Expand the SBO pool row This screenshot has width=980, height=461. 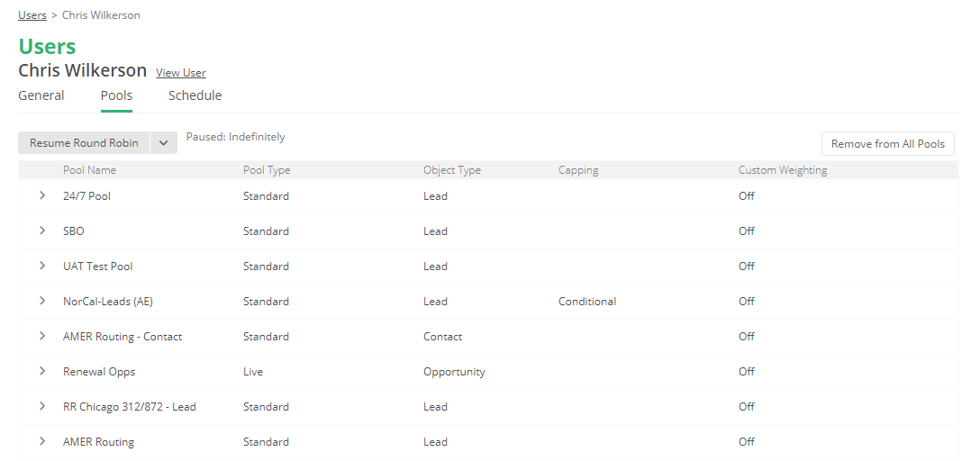click(x=42, y=230)
